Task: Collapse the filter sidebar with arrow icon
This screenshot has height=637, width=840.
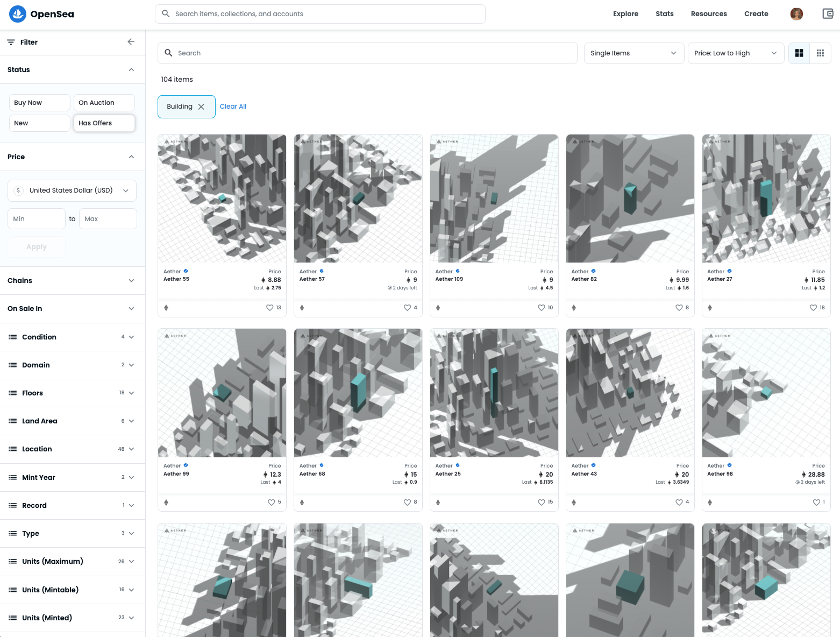Action: pos(131,42)
